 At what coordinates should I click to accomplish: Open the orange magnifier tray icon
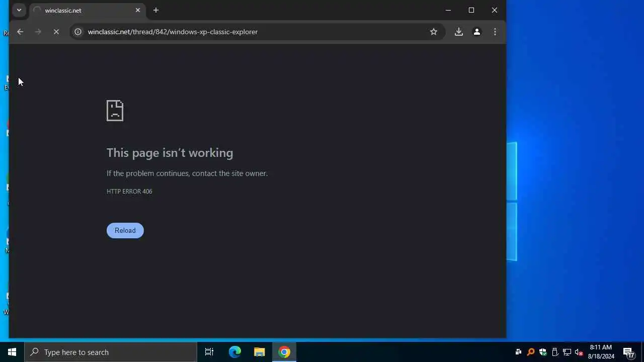point(530,352)
